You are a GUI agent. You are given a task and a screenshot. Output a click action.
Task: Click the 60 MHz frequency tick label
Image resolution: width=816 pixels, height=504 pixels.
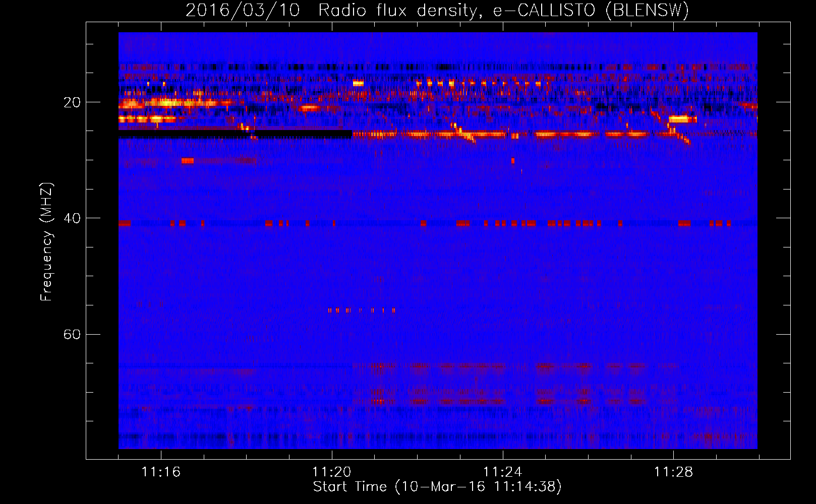point(72,334)
